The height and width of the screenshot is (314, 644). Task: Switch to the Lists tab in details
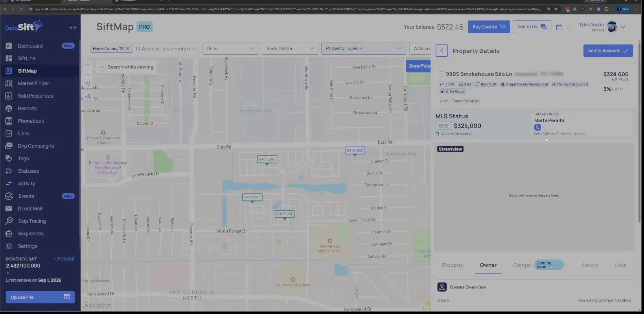pos(620,265)
